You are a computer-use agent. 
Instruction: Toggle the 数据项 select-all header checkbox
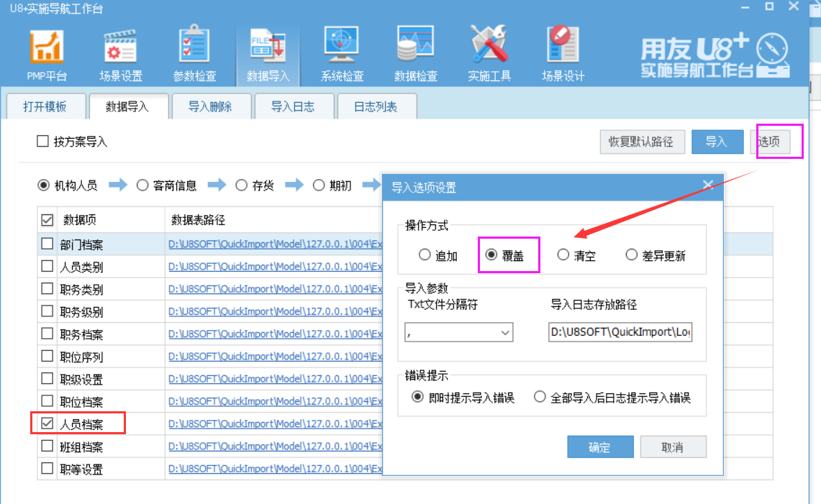[47, 220]
